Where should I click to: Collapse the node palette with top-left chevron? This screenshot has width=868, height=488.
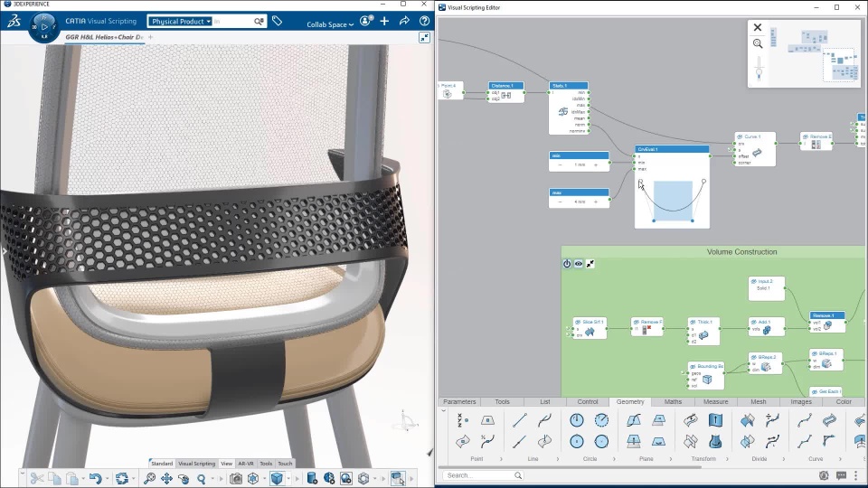coord(443,410)
